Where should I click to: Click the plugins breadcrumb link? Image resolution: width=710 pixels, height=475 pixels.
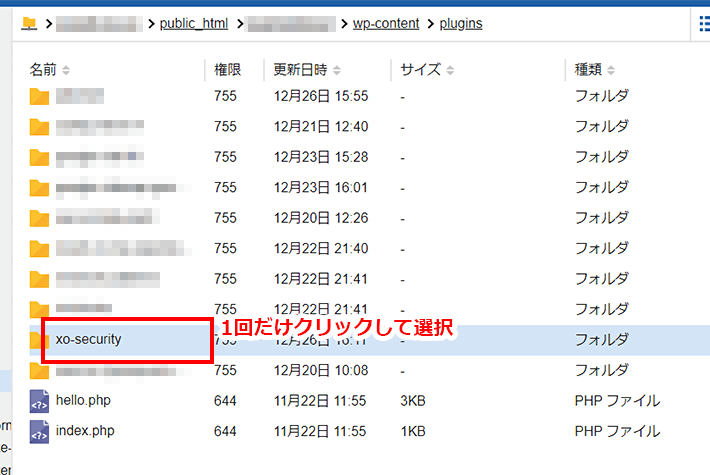click(461, 22)
